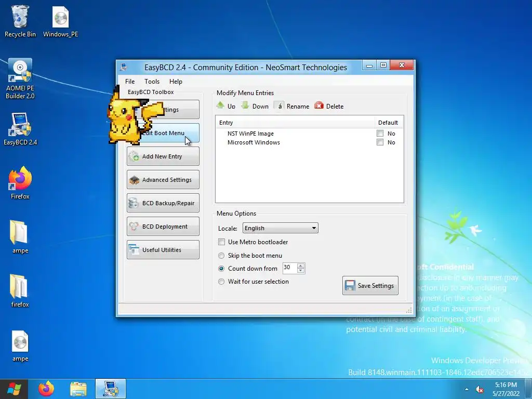This screenshot has width=532, height=399.
Task: Set NST WinPE Image as default
Action: tap(380, 134)
